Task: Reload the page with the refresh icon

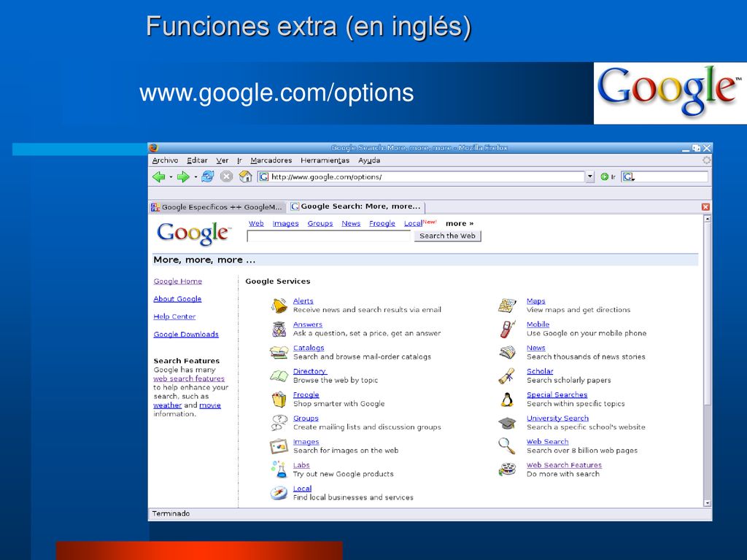Action: tap(208, 176)
